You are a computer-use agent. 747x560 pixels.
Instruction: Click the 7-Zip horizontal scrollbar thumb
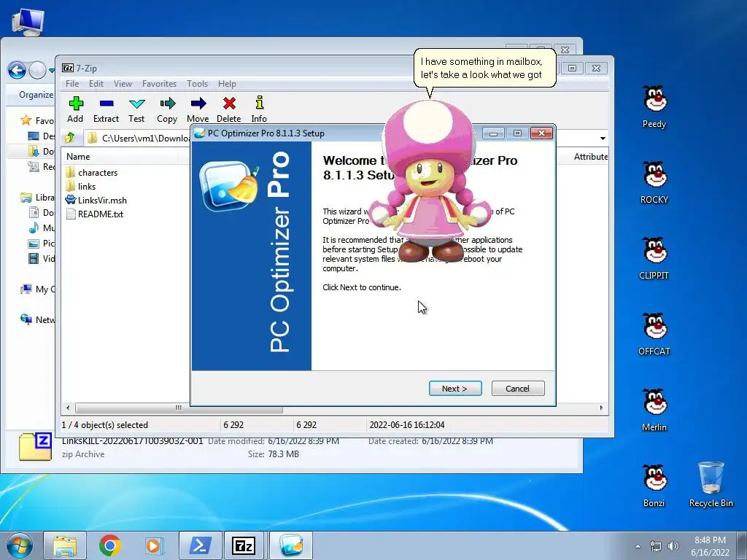(x=179, y=408)
